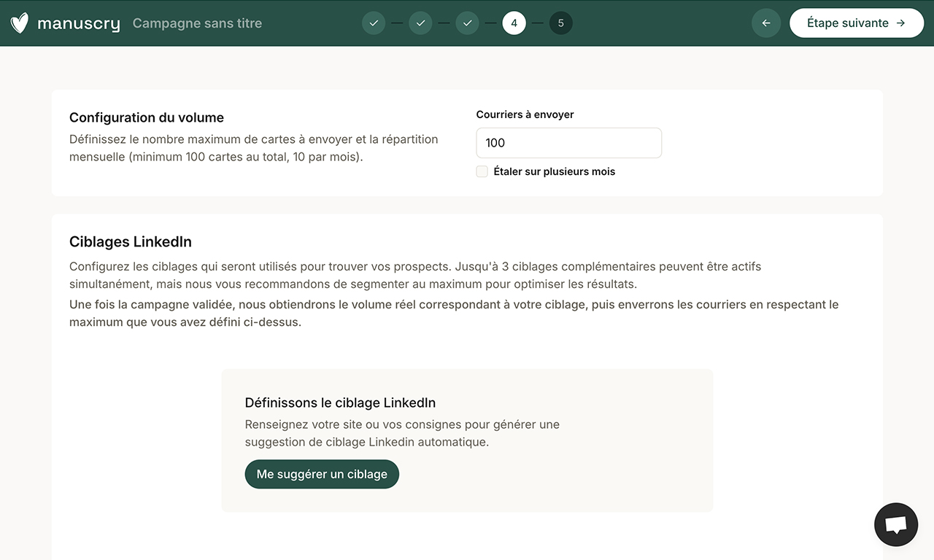Click 'Me suggérer un ciblage'
Screen dimensions: 934x560
322,474
